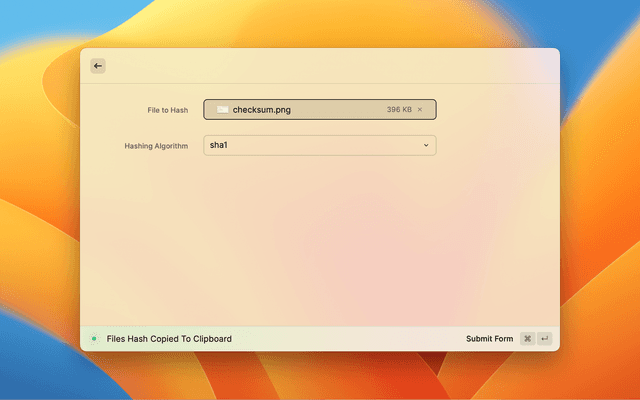
Task: Expand the Hashing Algorithm chevron
Action: pyautogui.click(x=426, y=145)
